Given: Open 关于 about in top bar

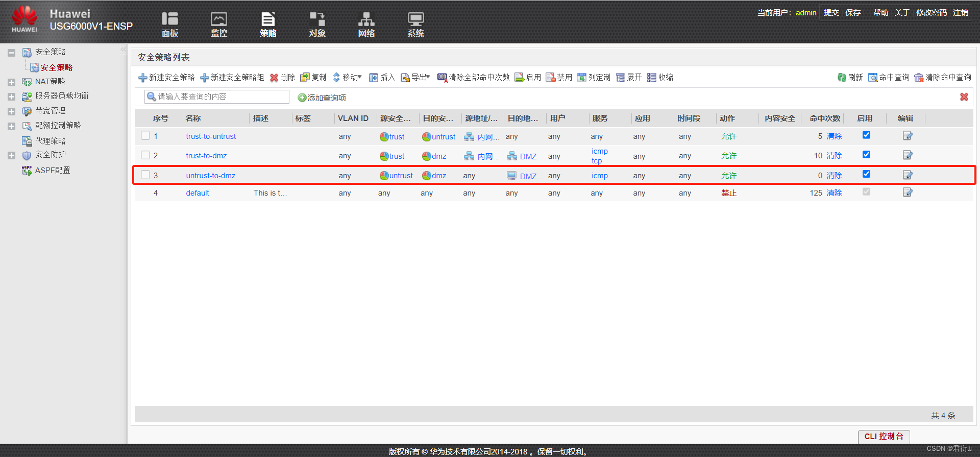Looking at the screenshot, I should click(902, 13).
